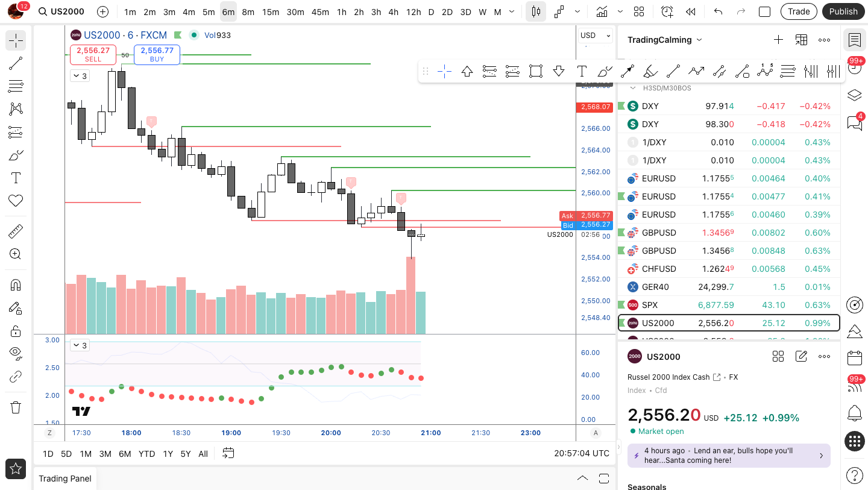This screenshot has height=490, width=868.
Task: Activate the Magnet mode icon
Action: pos(16,285)
